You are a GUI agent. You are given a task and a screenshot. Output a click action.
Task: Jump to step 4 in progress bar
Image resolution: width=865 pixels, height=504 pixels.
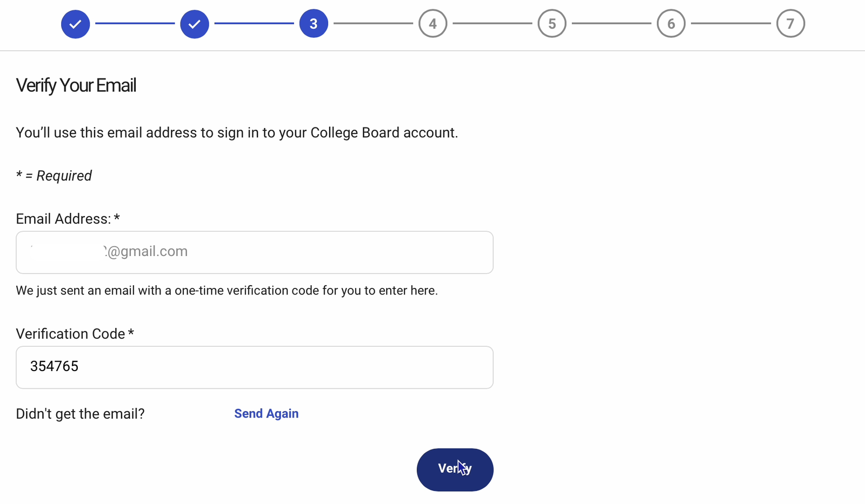tap(432, 24)
